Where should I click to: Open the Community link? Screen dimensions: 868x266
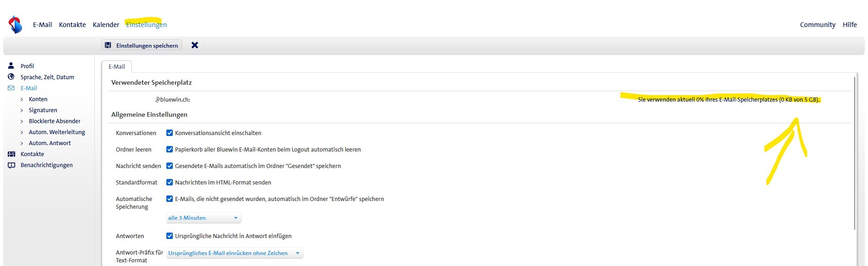pos(818,25)
